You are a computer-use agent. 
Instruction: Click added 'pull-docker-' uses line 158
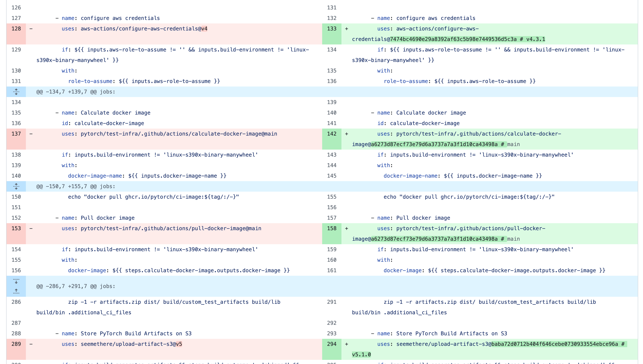(461, 228)
